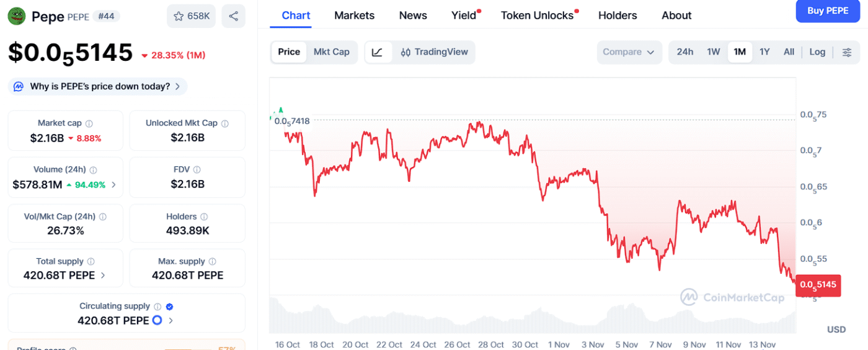868x350 pixels.
Task: Click Circulating supply verified badge
Action: [x=170, y=307]
